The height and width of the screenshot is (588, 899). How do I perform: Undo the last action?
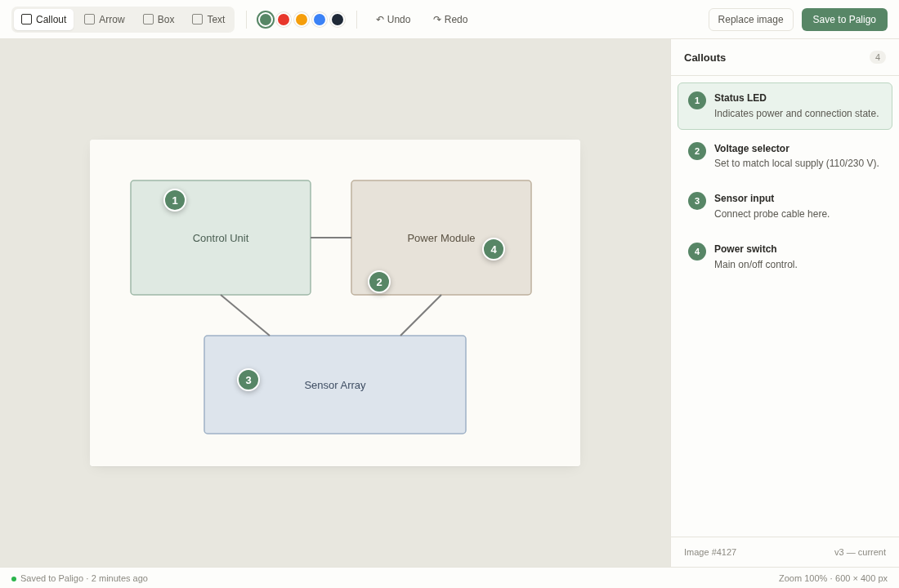(393, 20)
